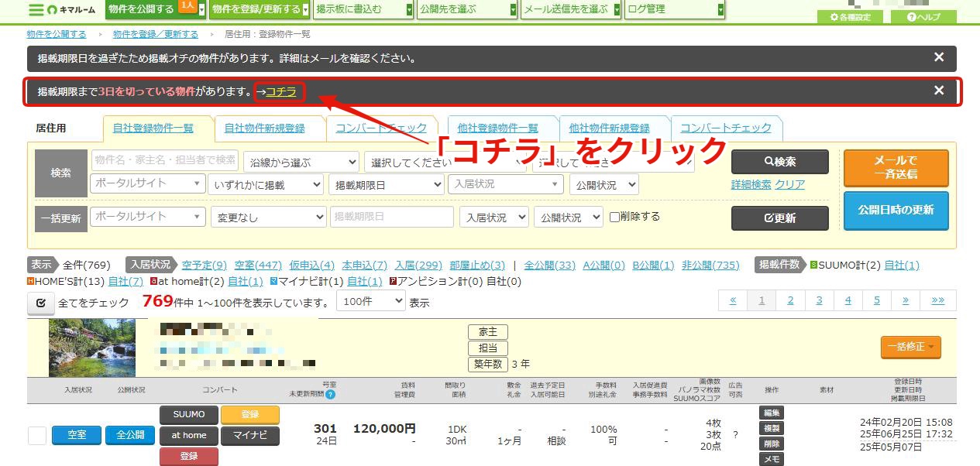The image size is (980, 466).
Task: Dismiss the 掲載オチ notification banner
Action: pos(939,57)
